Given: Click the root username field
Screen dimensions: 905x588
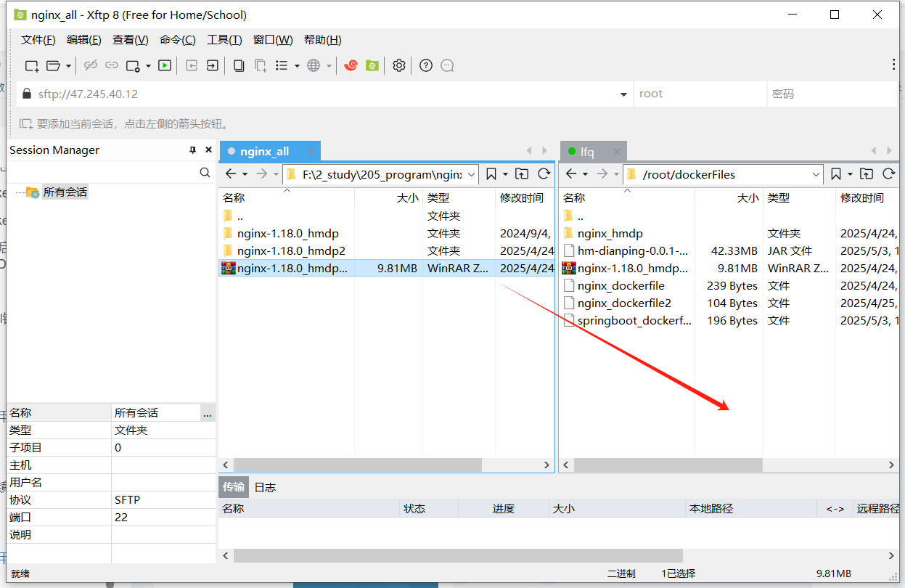Looking at the screenshot, I should (x=700, y=94).
